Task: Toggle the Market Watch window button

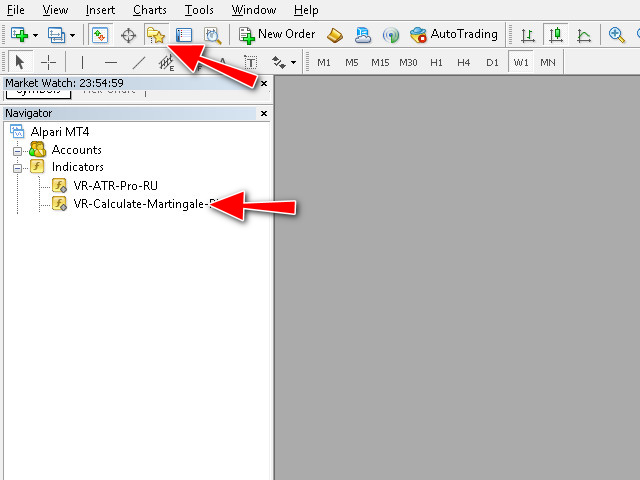Action: [100, 35]
